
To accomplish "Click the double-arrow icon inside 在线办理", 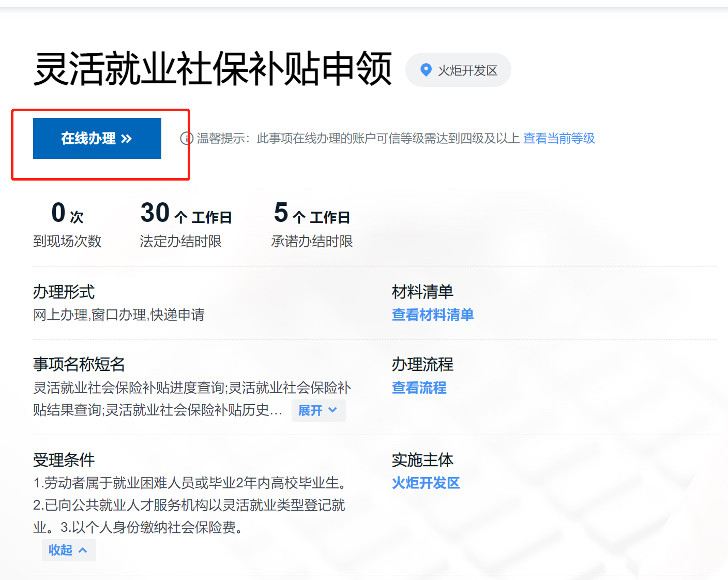I will [126, 138].
